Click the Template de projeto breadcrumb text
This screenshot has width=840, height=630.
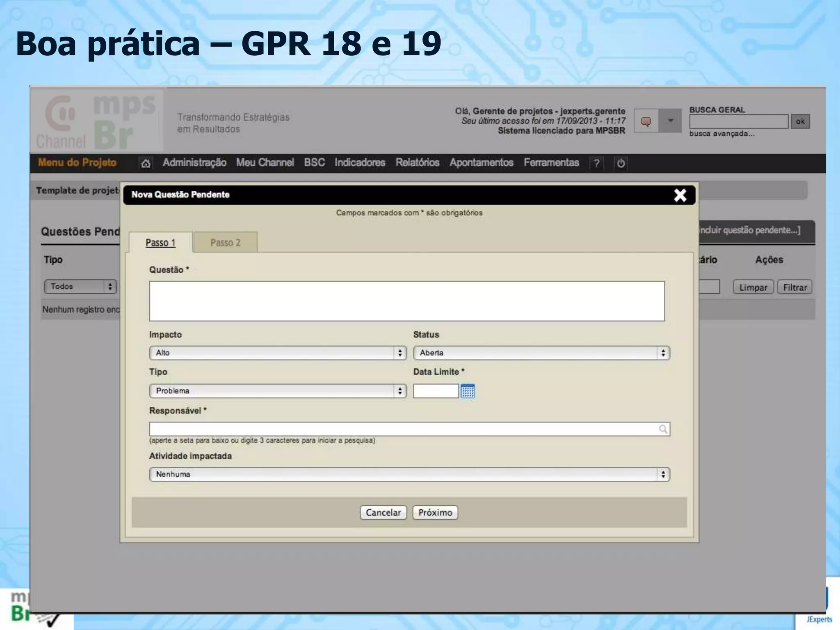(78, 190)
